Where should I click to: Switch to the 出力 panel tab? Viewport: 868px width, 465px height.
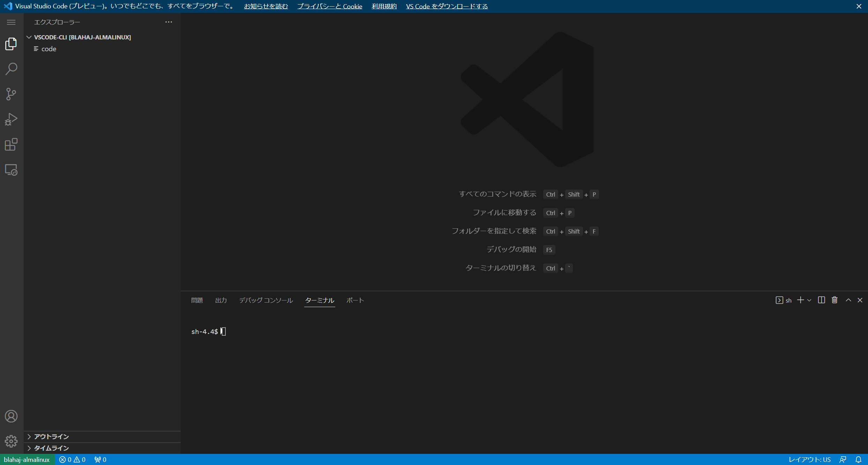(x=221, y=300)
